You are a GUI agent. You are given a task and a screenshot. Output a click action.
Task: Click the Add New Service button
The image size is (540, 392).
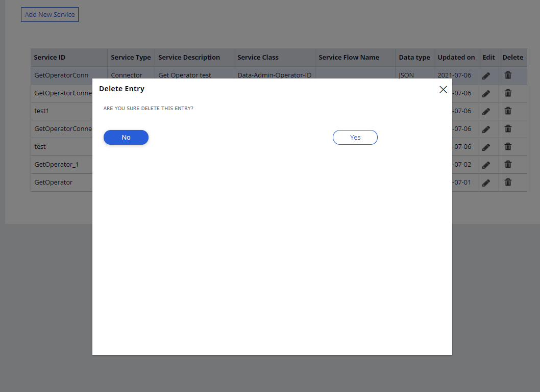(x=50, y=14)
